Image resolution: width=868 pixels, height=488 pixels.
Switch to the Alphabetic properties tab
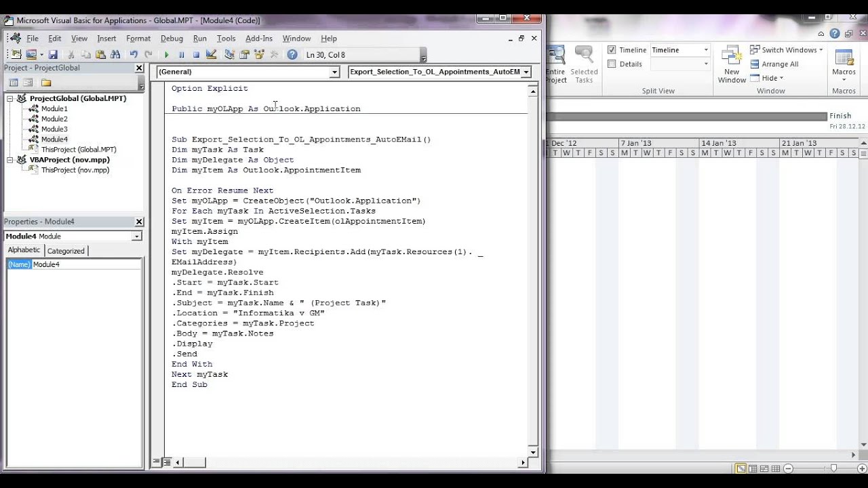click(24, 250)
